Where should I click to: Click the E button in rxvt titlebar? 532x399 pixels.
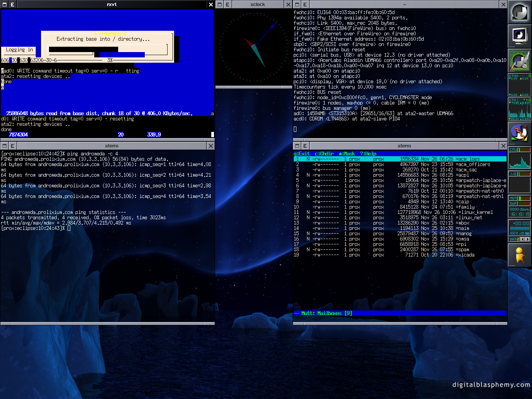coord(13,5)
